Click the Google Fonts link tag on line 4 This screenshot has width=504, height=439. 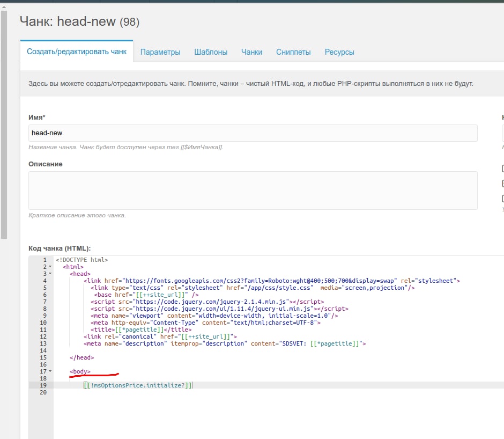pyautogui.click(x=272, y=281)
